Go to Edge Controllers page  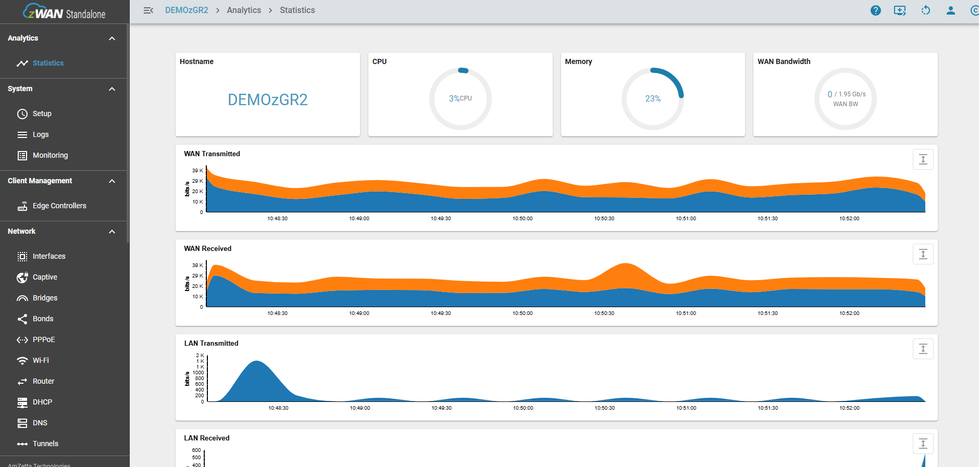[59, 206]
